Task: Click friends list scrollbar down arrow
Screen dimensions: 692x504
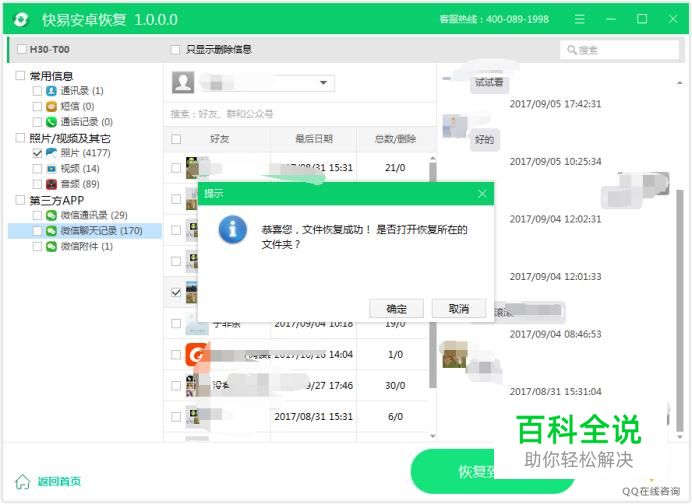Action: pyautogui.click(x=432, y=436)
